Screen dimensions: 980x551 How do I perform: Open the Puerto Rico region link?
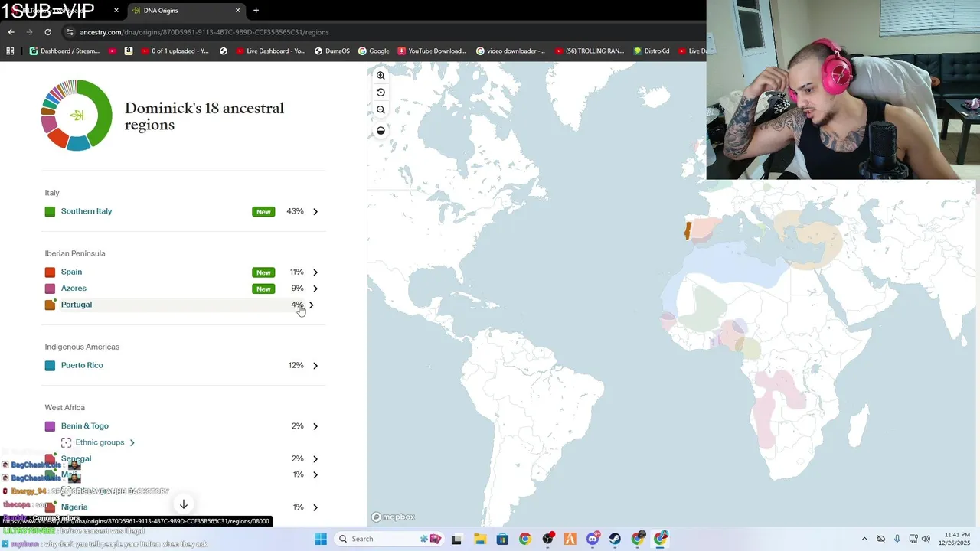point(82,365)
